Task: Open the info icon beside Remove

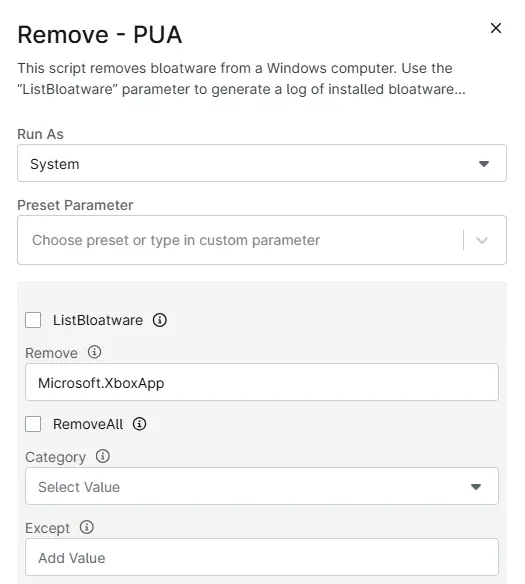Action: coord(94,352)
